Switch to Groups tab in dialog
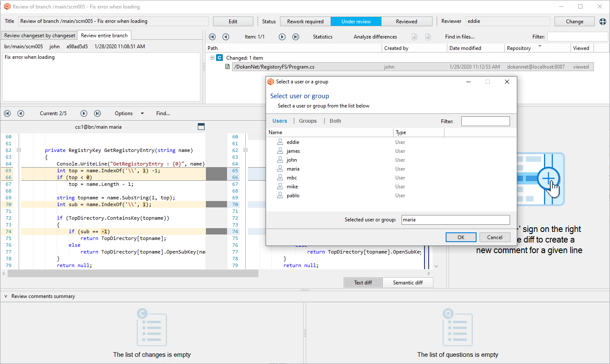Screen dimensions: 610x364 pyautogui.click(x=308, y=121)
